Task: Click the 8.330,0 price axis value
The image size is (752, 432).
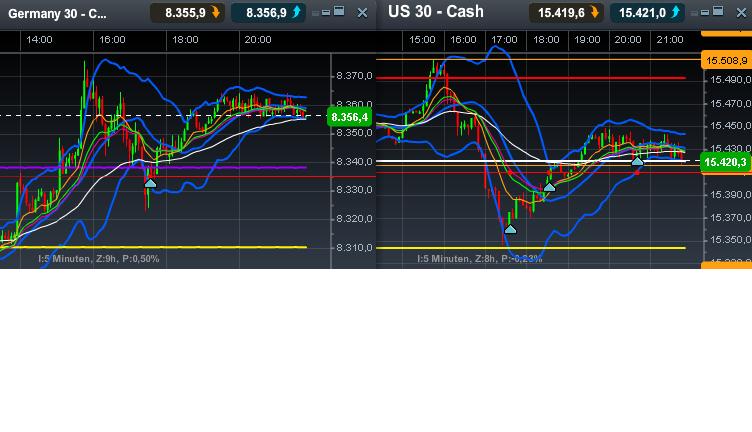Action: (354, 190)
